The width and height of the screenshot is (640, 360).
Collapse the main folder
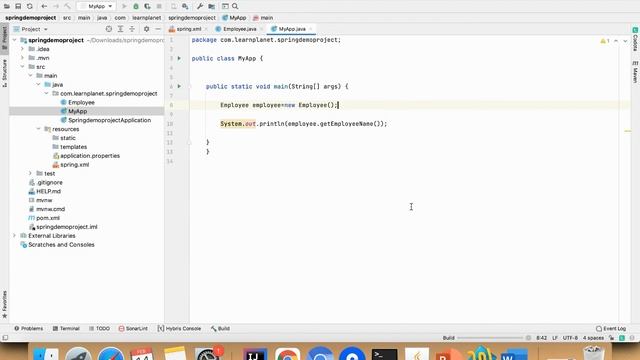(31, 76)
